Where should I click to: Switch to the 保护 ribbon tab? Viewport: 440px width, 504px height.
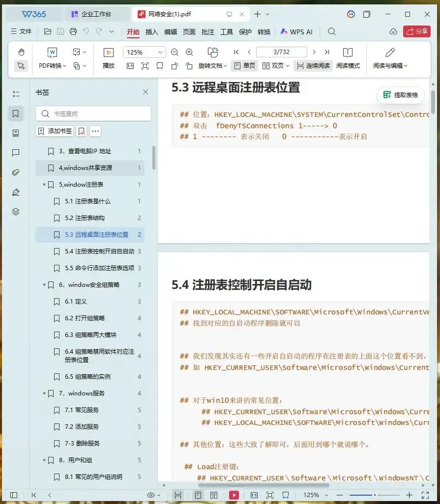point(245,32)
